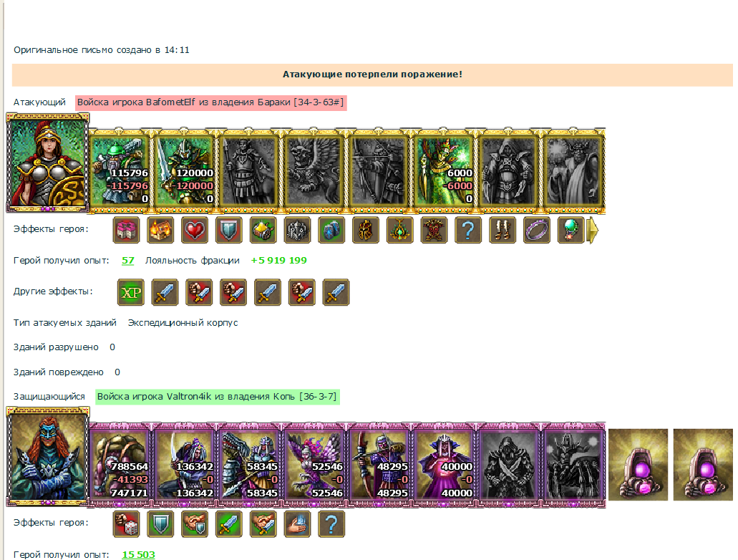Click the defender's shield effect icon
Image resolution: width=738 pixels, height=560 pixels.
click(160, 523)
